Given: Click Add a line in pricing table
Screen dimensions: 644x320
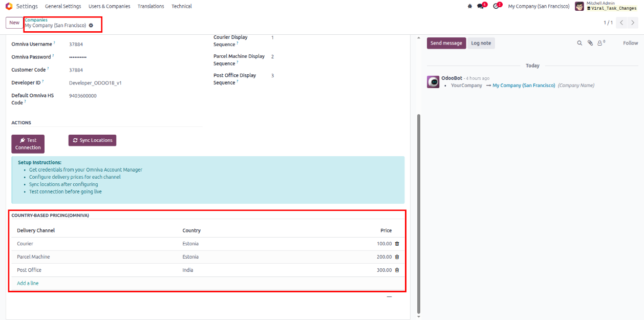Looking at the screenshot, I should (x=28, y=283).
